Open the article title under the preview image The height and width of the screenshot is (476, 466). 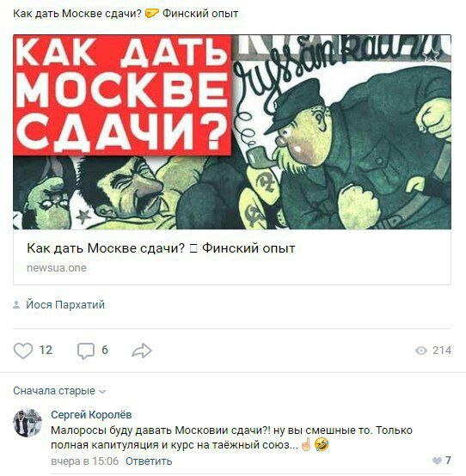[x=161, y=248]
